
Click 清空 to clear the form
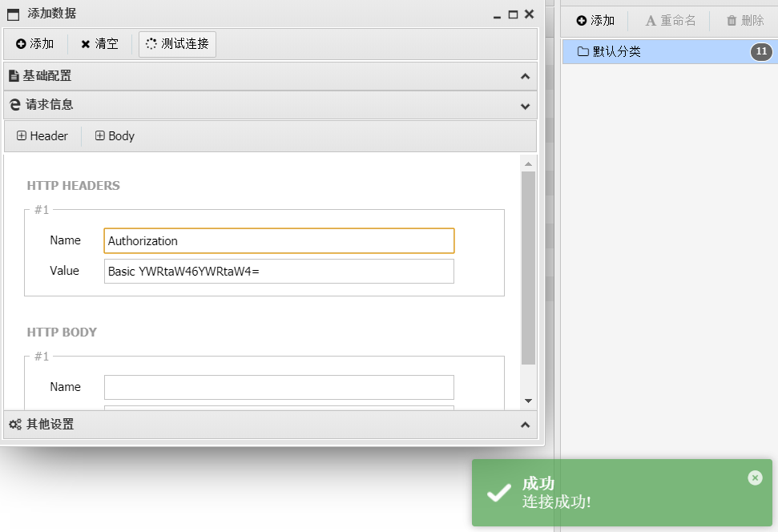[99, 44]
